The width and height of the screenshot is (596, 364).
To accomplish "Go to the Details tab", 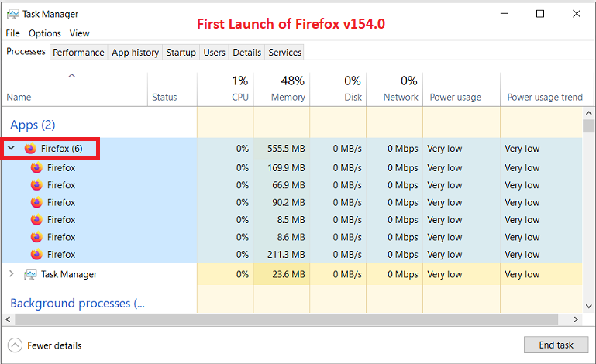I will click(x=247, y=53).
